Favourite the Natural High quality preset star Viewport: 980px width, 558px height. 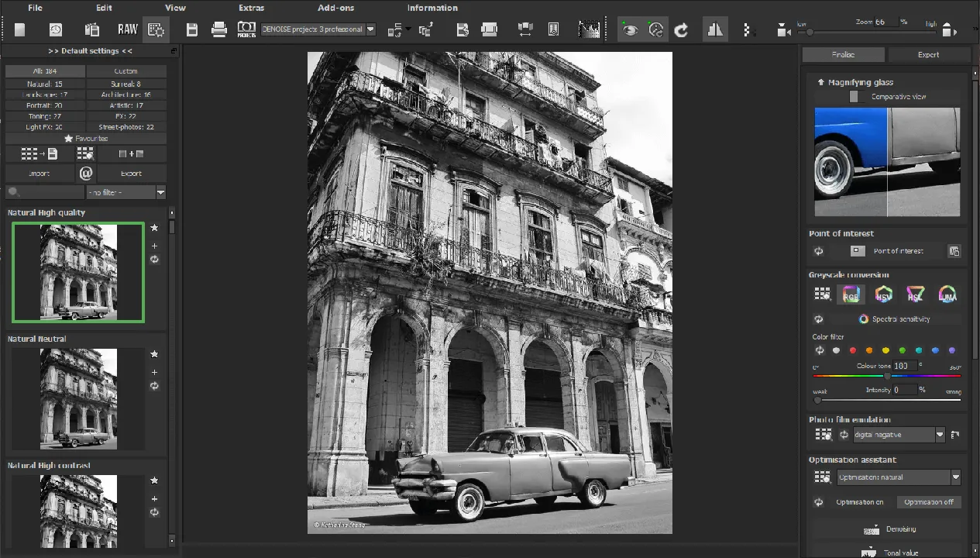point(154,228)
